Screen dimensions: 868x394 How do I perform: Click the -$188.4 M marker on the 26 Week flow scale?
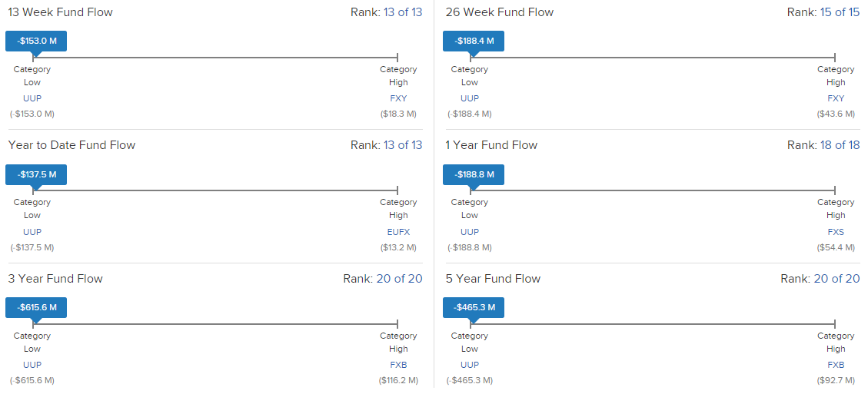pos(474,41)
